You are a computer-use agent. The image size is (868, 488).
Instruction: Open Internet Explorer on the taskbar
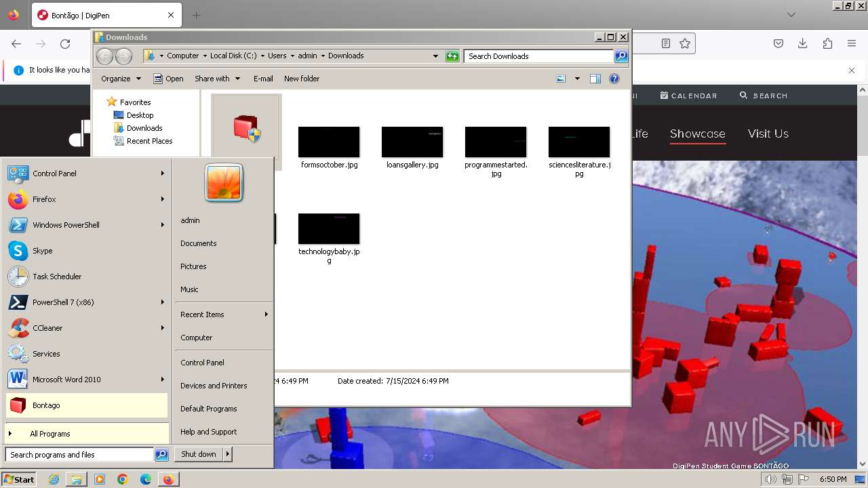pos(54,479)
